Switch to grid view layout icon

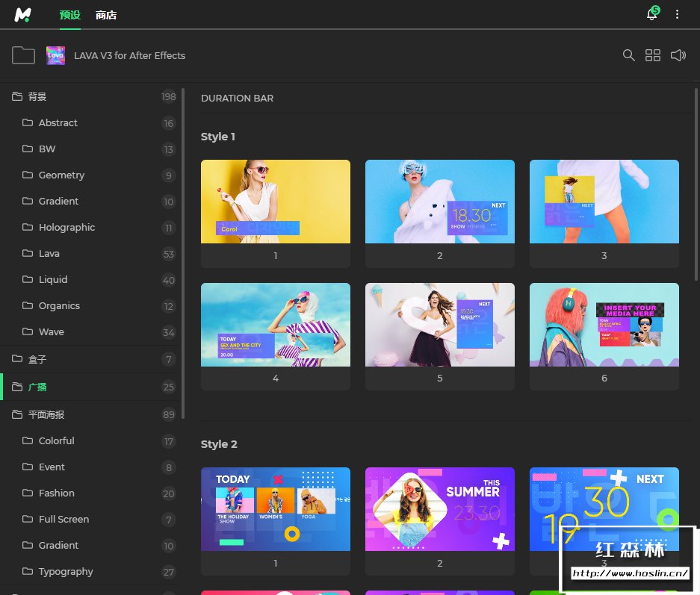coord(653,55)
